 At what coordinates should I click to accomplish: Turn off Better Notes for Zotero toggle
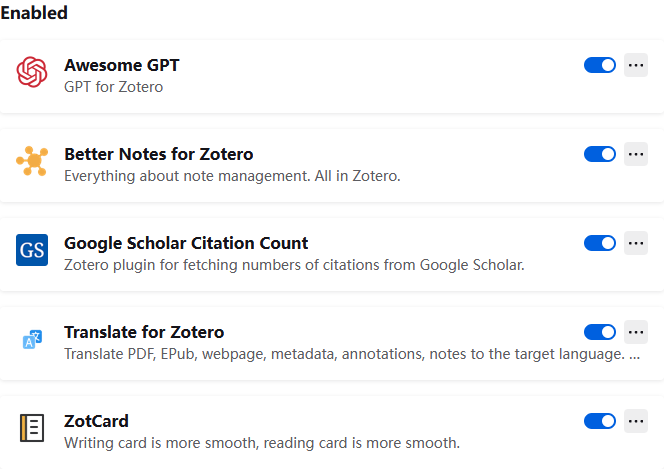tap(600, 154)
